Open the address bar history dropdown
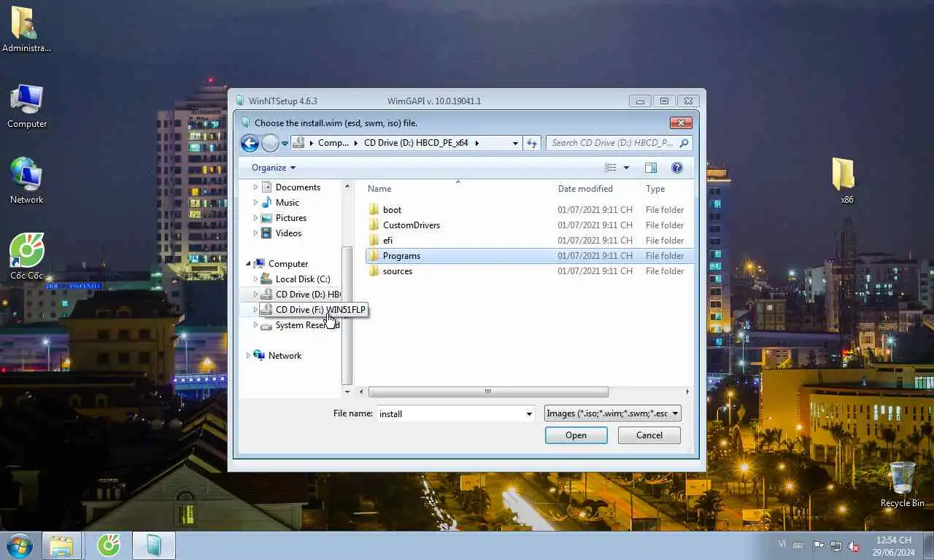934x560 pixels. coord(515,143)
